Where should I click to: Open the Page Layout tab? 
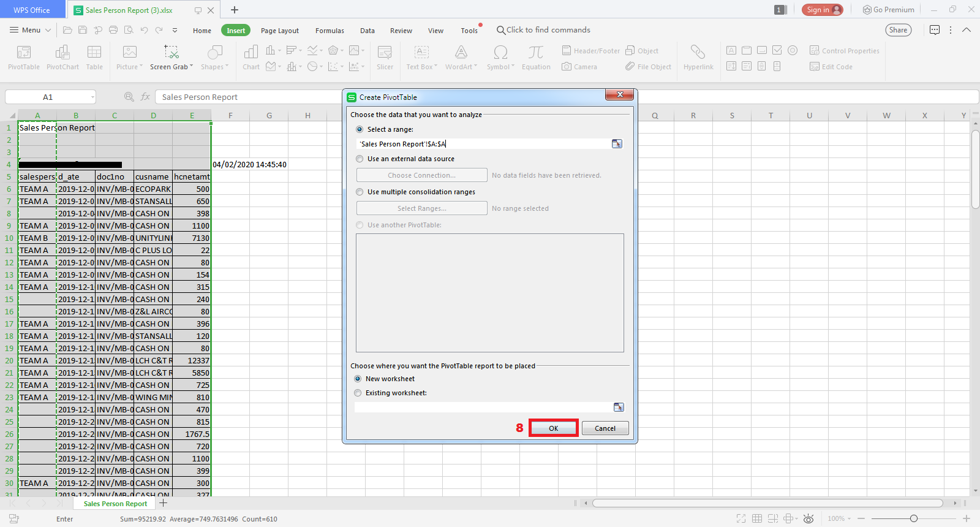[279, 31]
